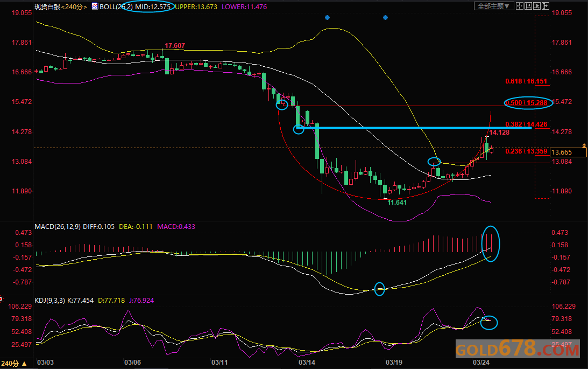
Task: Click the crosshair cursor icon
Action: click(x=520, y=6)
